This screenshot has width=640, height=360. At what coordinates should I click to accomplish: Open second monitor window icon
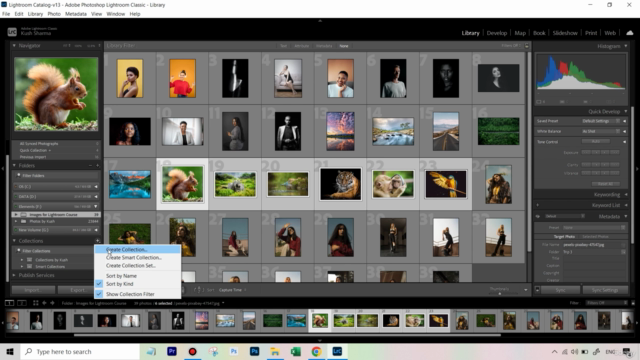click(22, 303)
